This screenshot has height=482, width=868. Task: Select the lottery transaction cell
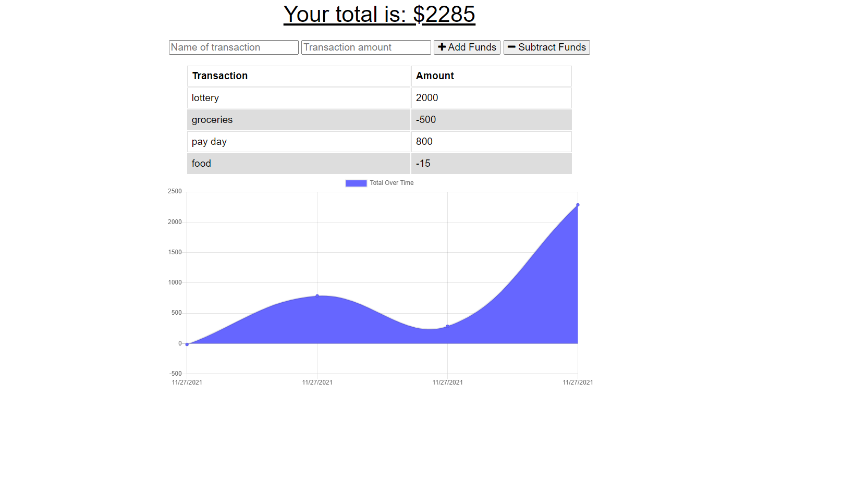tap(299, 98)
